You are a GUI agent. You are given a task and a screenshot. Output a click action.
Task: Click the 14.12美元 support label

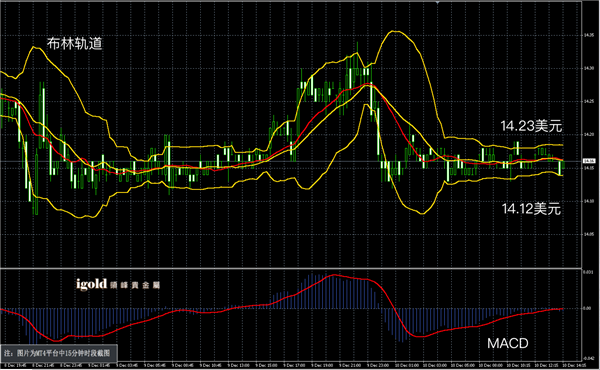(531, 209)
